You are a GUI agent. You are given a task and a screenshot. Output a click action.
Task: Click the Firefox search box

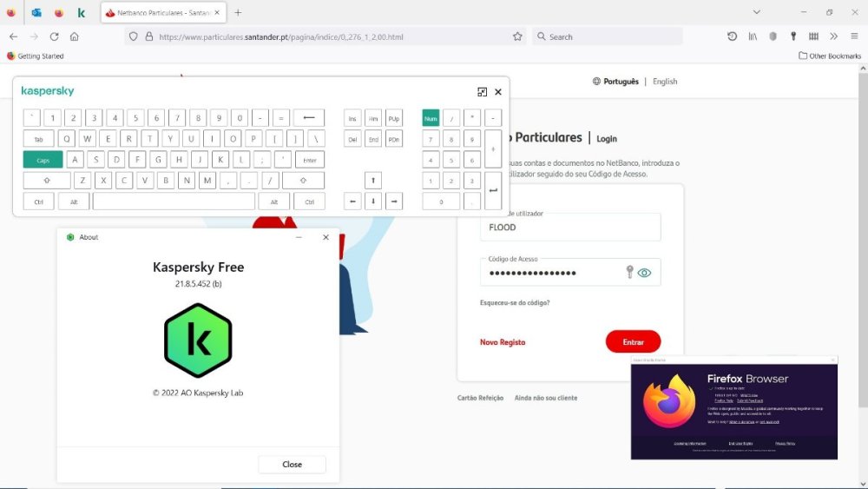(x=608, y=36)
